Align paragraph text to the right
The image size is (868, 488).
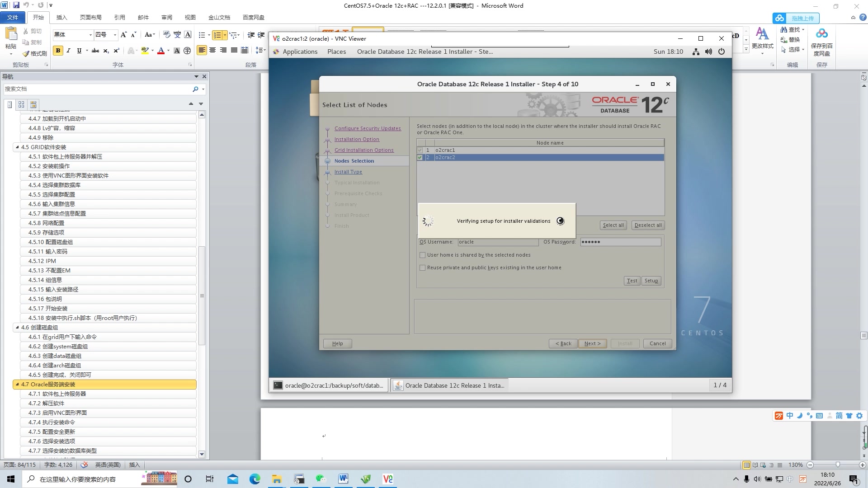tap(223, 50)
